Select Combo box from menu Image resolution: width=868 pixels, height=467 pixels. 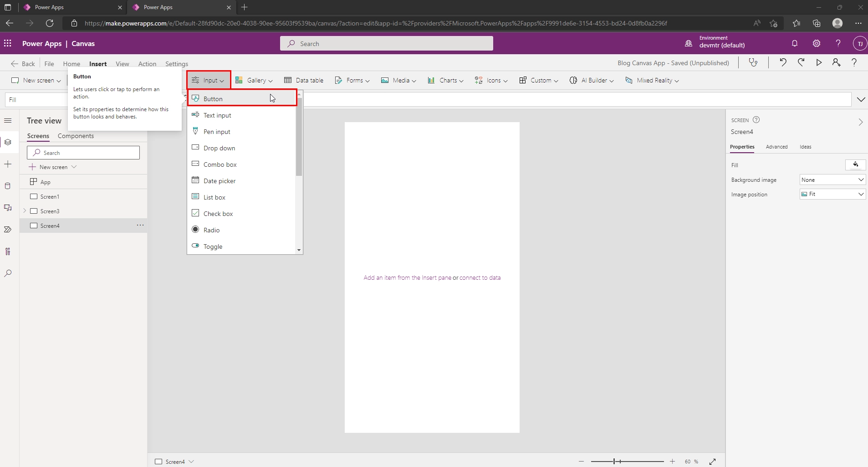(x=241, y=164)
